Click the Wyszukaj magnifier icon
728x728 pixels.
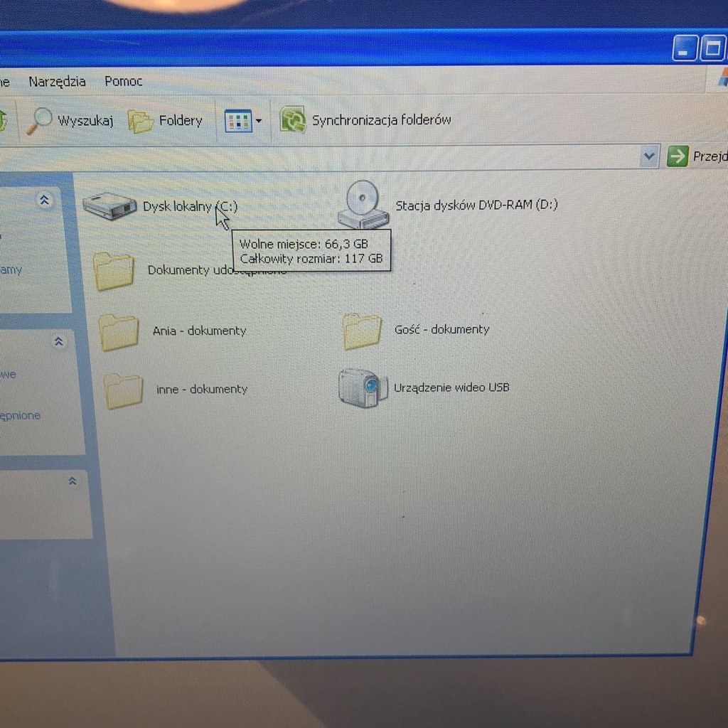(x=39, y=121)
